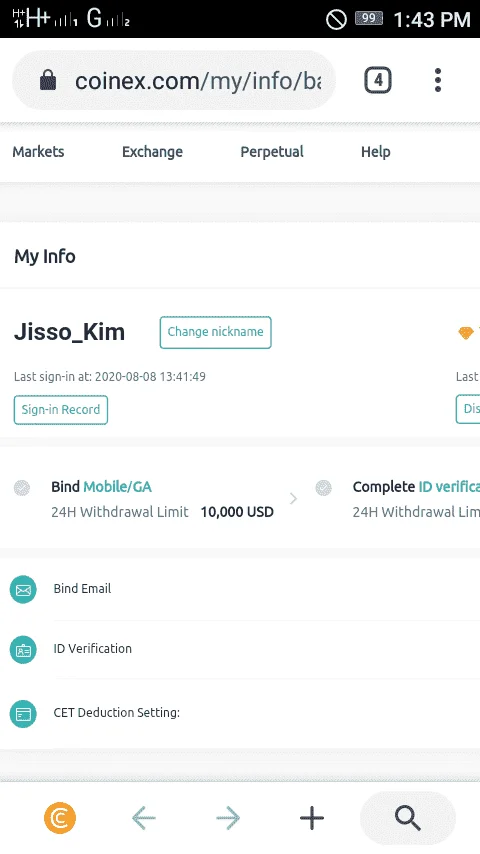Tap the CET Deduction Setting icon
This screenshot has width=480, height=854.
[23, 714]
